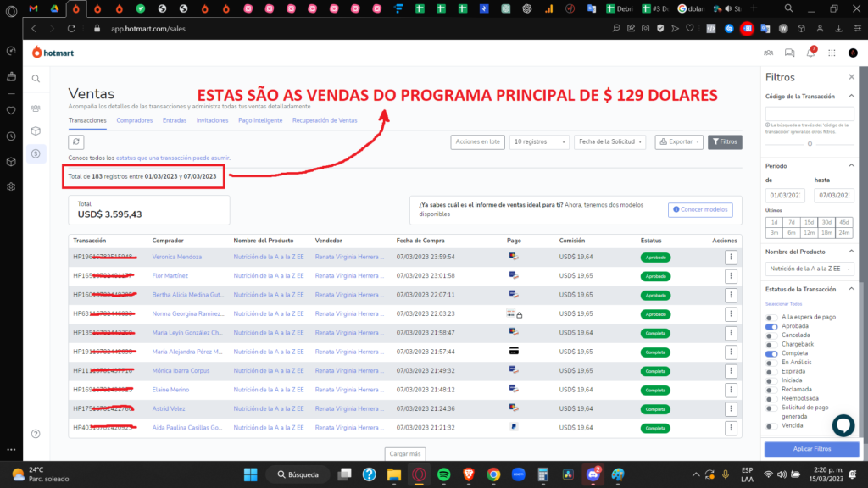Open actions menu for Mónica Ibarra Corpus row
This screenshot has height=488, width=868.
731,371
